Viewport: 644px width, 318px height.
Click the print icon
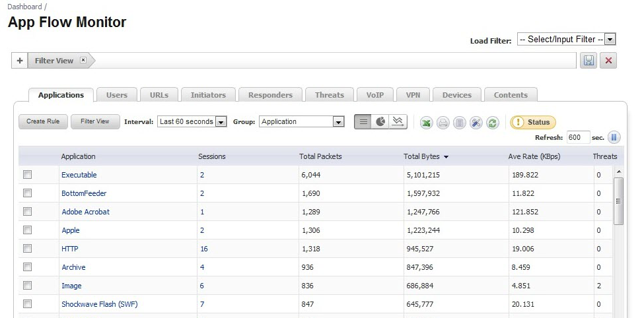[x=443, y=123]
